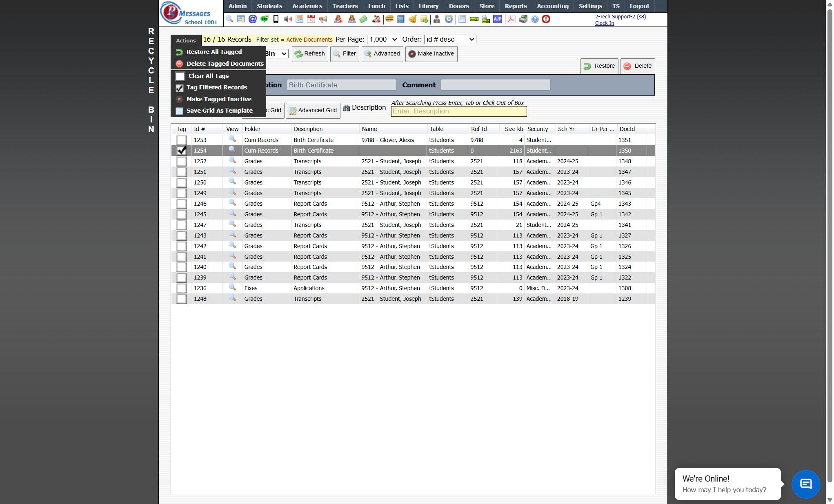View document 1253 with magnifier icon
Viewport: 834px width, 504px height.
coord(232,140)
